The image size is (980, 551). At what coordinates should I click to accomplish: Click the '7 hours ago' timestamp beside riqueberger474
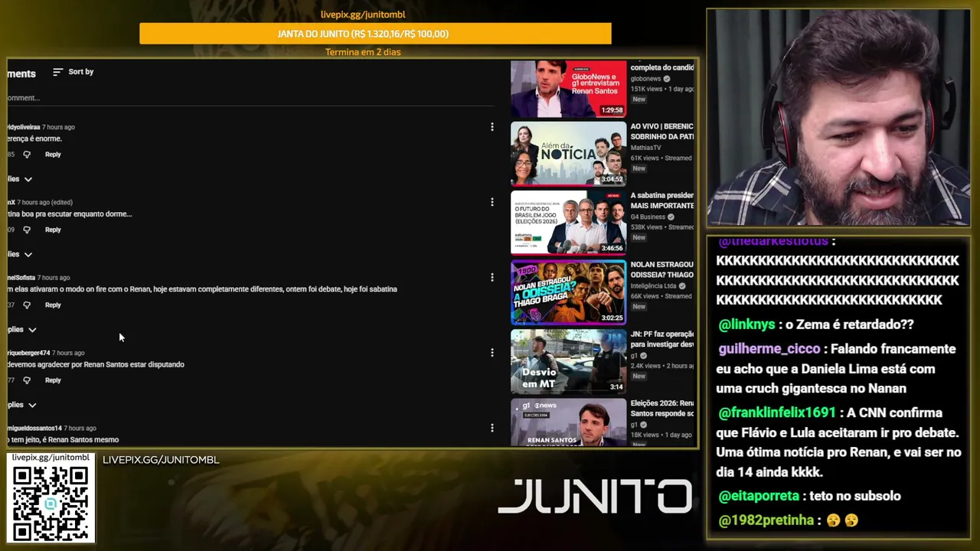(68, 353)
